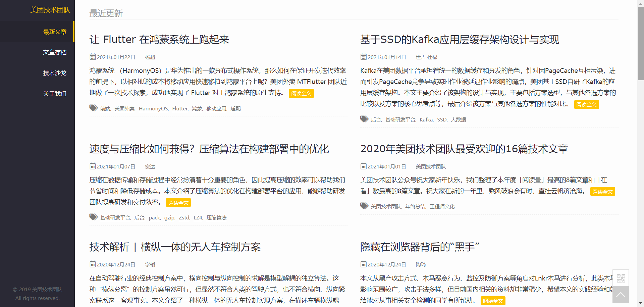Click 阅读全文 for the 浏览器"黑手" article
The image size is (644, 307).
(x=493, y=301)
